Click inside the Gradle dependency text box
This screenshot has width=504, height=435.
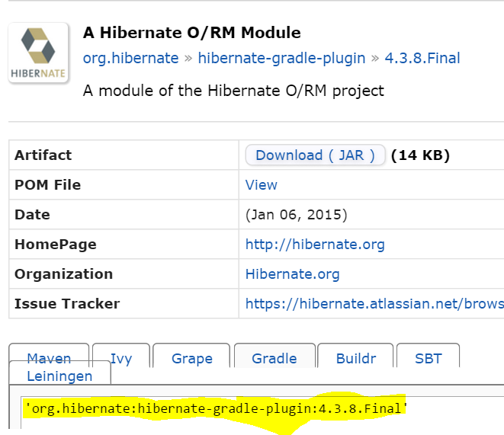262,413
